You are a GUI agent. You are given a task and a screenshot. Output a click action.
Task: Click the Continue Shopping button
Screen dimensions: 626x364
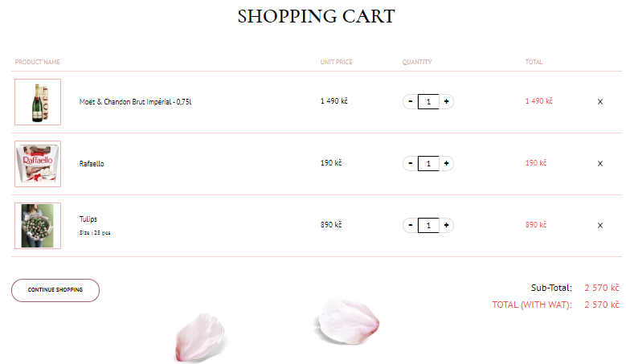pos(55,290)
